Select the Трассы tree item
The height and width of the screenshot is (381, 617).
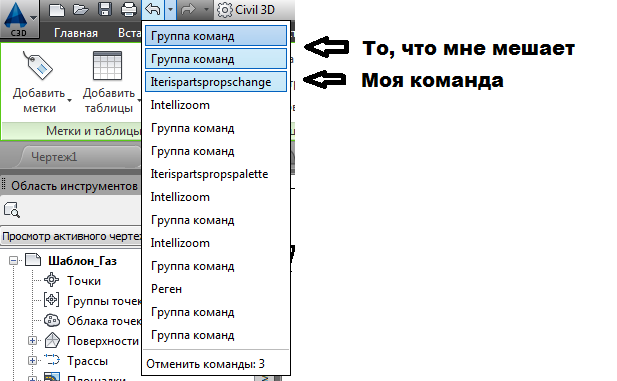(87, 361)
